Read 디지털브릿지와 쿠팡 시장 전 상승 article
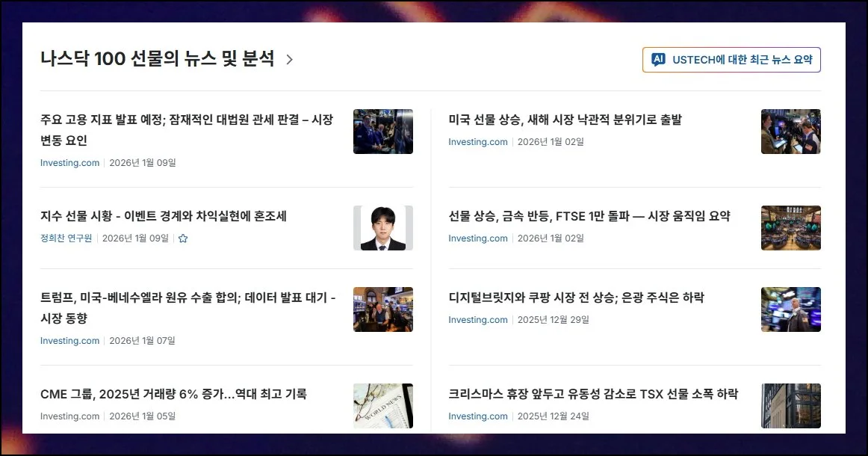 coord(576,298)
